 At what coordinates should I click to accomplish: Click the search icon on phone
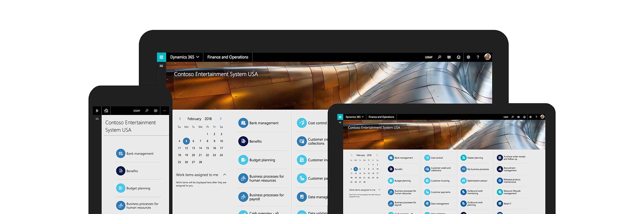click(147, 111)
